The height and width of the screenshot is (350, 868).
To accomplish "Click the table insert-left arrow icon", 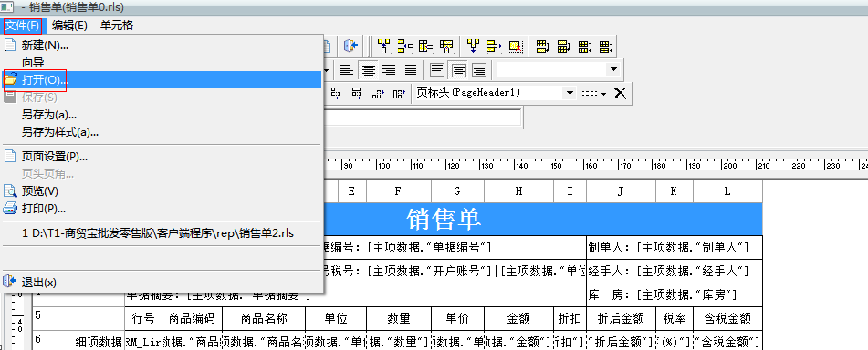I will pyautogui.click(x=425, y=46).
